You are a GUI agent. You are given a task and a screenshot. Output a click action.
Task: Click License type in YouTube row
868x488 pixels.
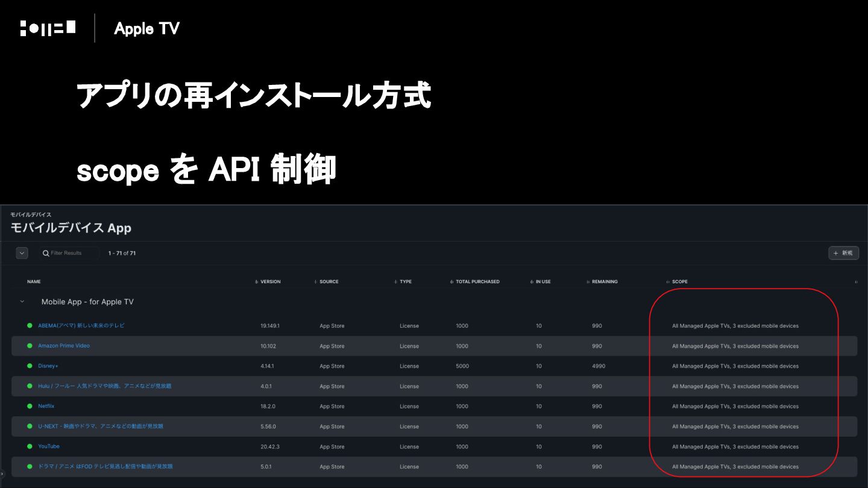click(x=409, y=447)
